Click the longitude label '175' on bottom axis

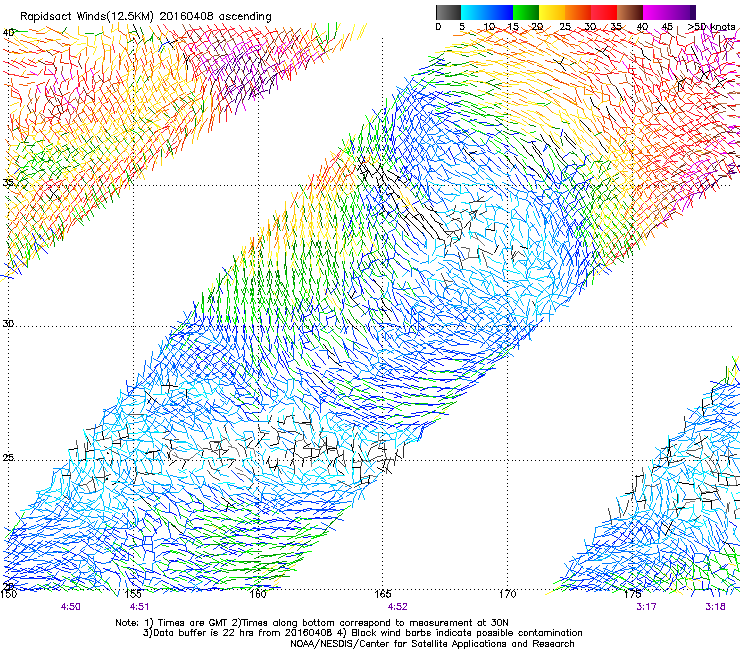632,594
